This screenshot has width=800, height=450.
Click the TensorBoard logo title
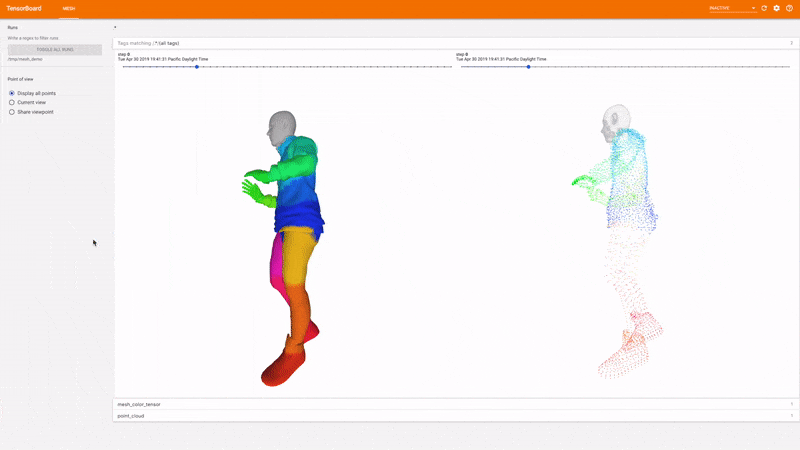pos(24,8)
